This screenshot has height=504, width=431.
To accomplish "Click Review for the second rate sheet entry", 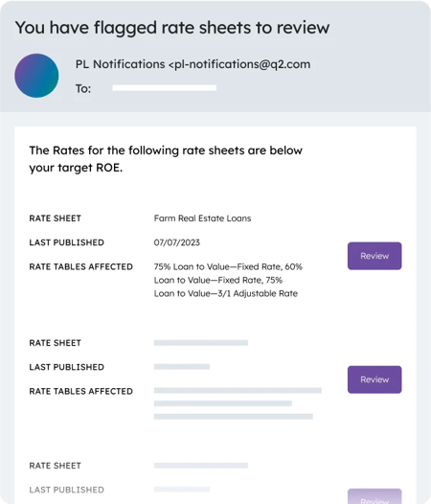I will coord(374,379).
